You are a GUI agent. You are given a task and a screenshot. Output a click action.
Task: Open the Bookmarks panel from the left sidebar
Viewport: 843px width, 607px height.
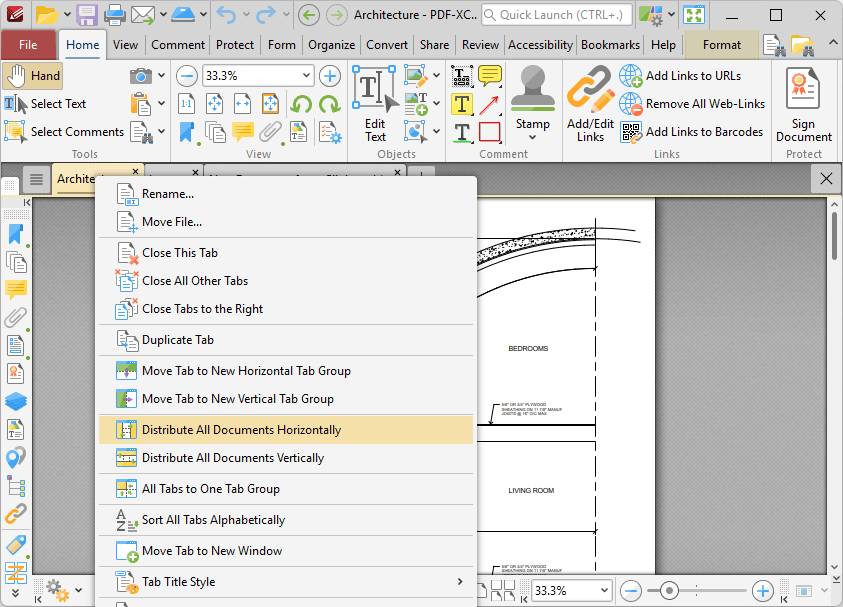click(x=13, y=233)
